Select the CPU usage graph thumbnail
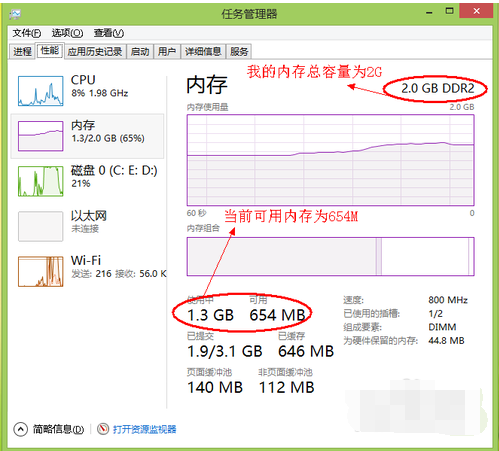The image size is (499, 451). (41, 91)
